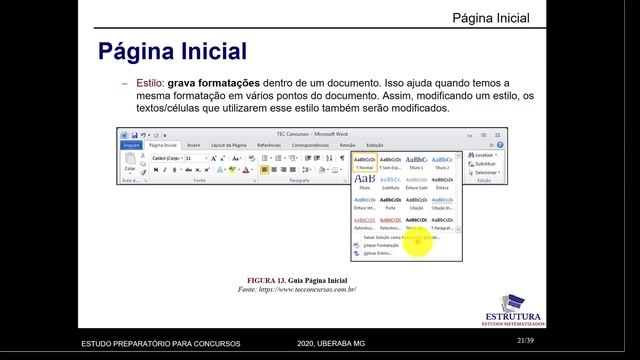This screenshot has height=360, width=640.
Task: Open the Parágrafo group dialog launcher
Action: pyautogui.click(x=345, y=180)
